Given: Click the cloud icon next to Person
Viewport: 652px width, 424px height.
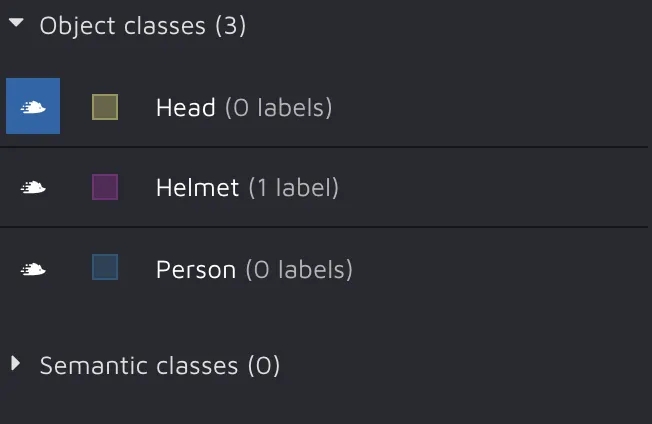Looking at the screenshot, I should tap(33, 268).
